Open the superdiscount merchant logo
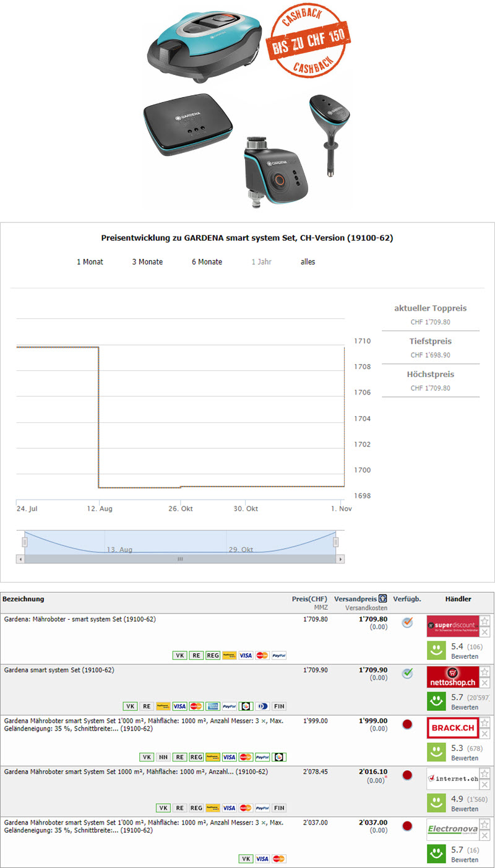Screen dimensions: 495x868 (x=453, y=626)
